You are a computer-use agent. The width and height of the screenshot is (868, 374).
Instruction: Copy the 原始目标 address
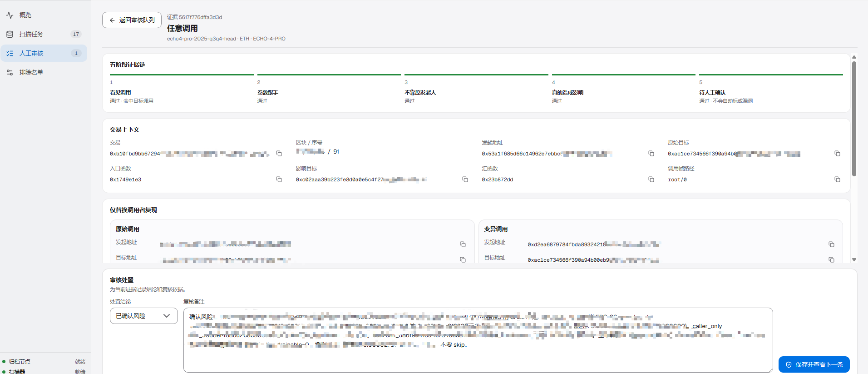[x=837, y=154]
